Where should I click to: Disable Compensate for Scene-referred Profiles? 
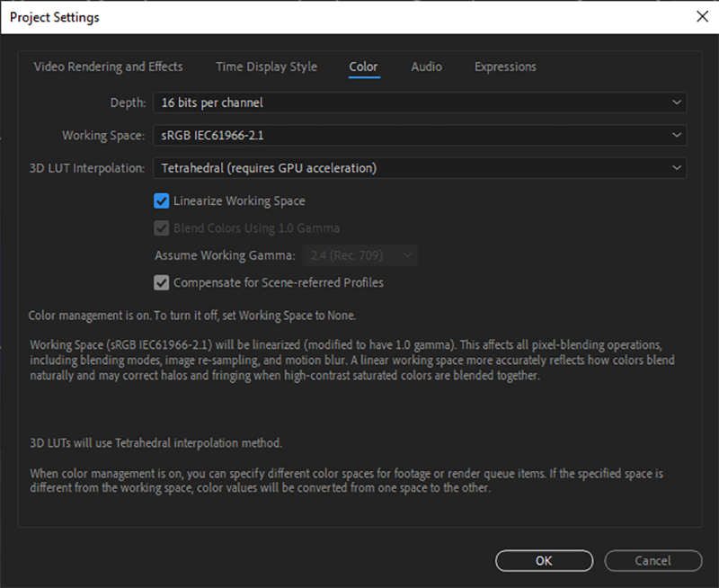[x=162, y=282]
